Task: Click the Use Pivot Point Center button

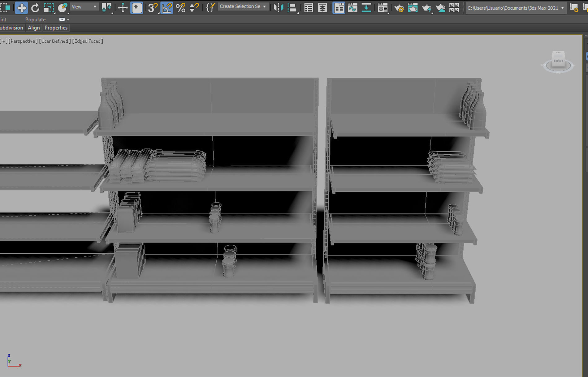Action: tap(106, 8)
